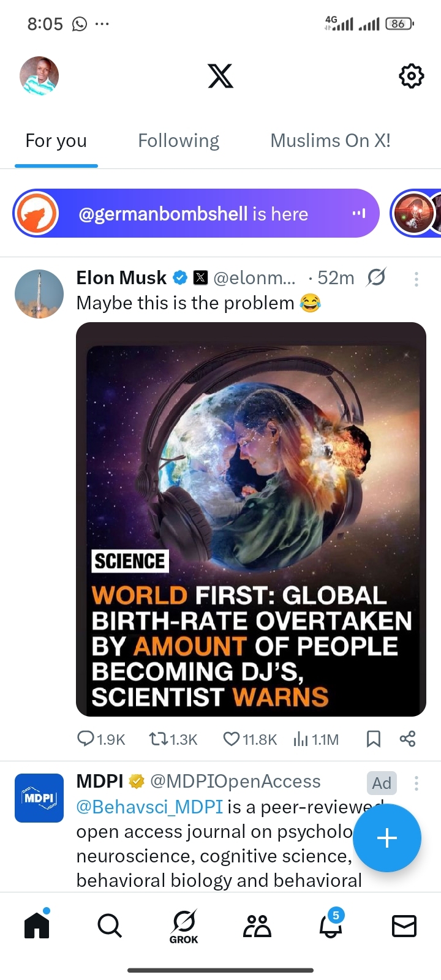441x980 pixels.
Task: Open the @Behavsci_MDPI mention link
Action: pyautogui.click(x=149, y=807)
